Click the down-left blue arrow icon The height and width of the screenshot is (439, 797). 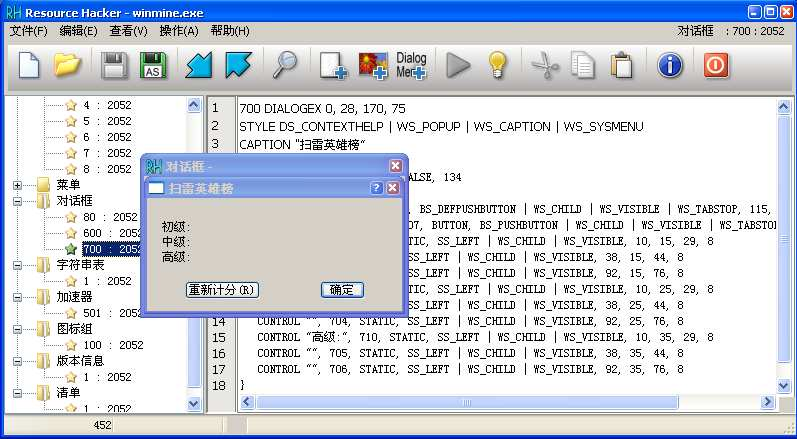pyautogui.click(x=199, y=66)
